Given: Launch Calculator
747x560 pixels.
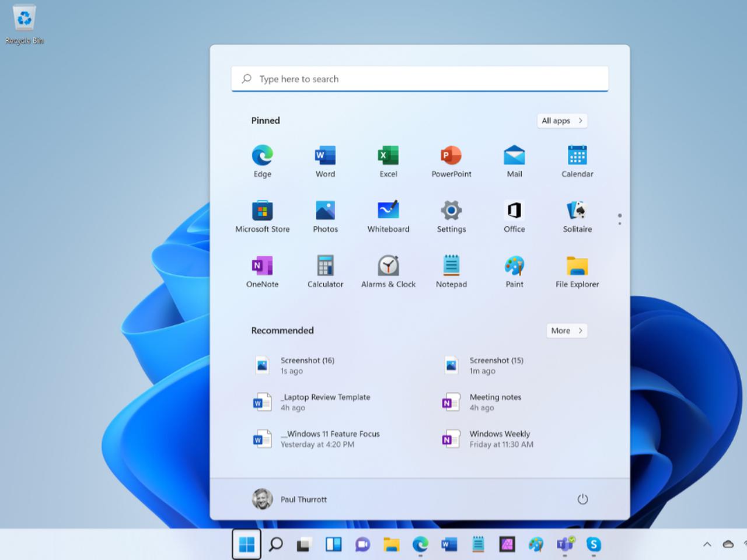Looking at the screenshot, I should tap(325, 272).
